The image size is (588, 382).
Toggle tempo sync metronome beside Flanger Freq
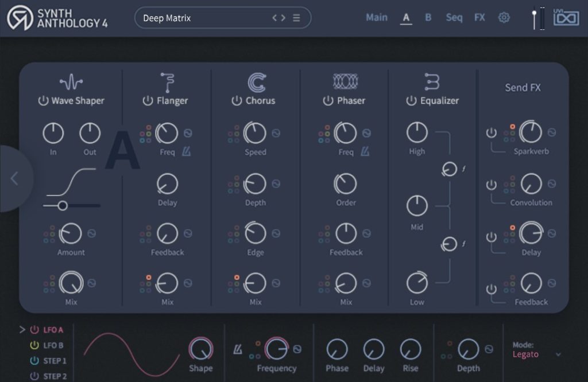(187, 152)
